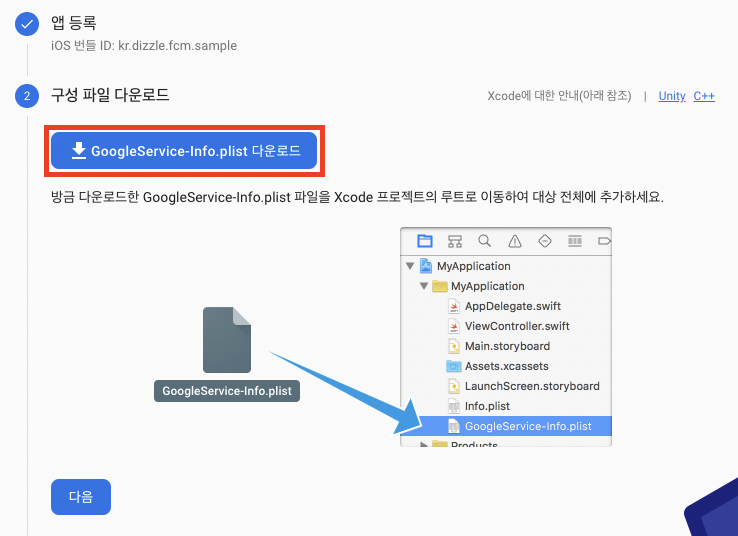Click the plist icon beside Info.plist
Image resolution: width=738 pixels, height=536 pixels.
pos(453,406)
